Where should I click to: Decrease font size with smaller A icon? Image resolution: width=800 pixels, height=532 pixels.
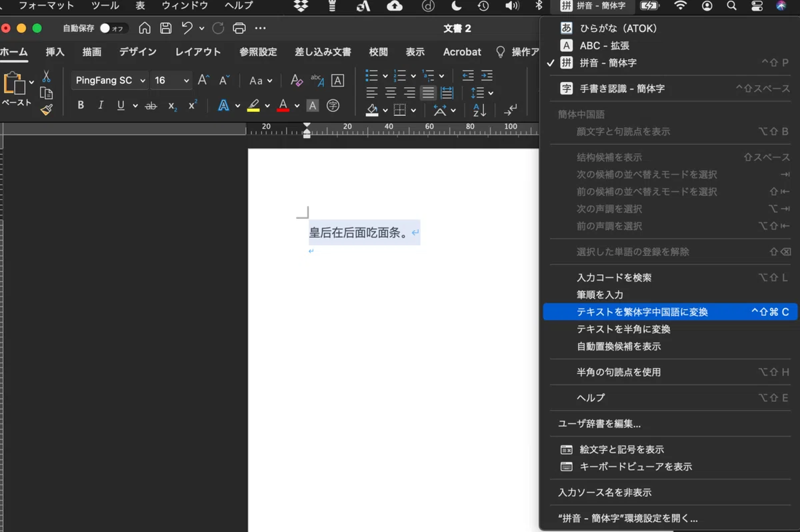(224, 81)
